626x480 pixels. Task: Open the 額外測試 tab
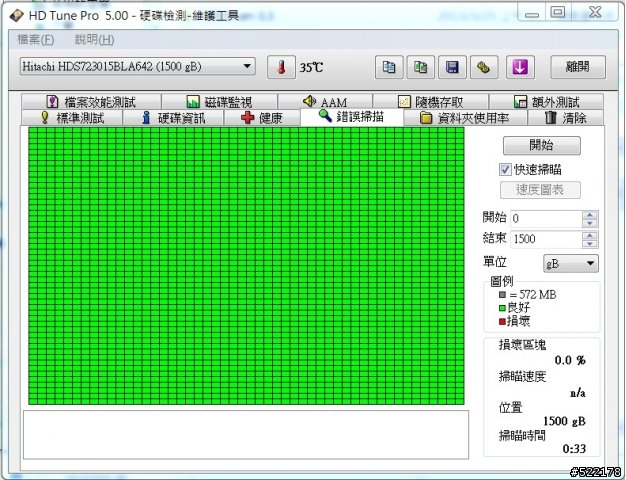(x=546, y=102)
